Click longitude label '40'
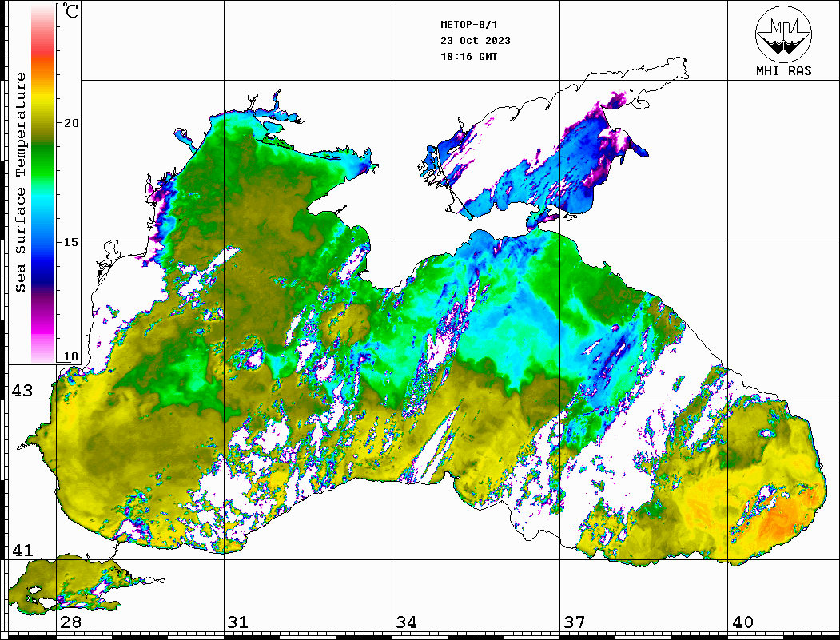 (x=742, y=622)
